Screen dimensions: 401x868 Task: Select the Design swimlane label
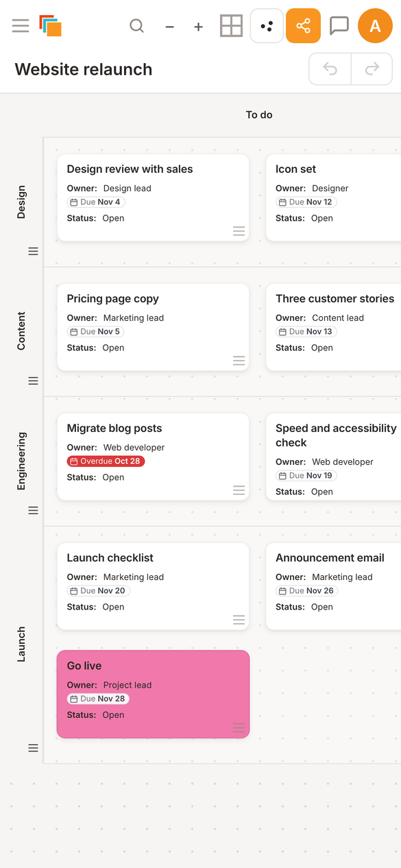(21, 202)
